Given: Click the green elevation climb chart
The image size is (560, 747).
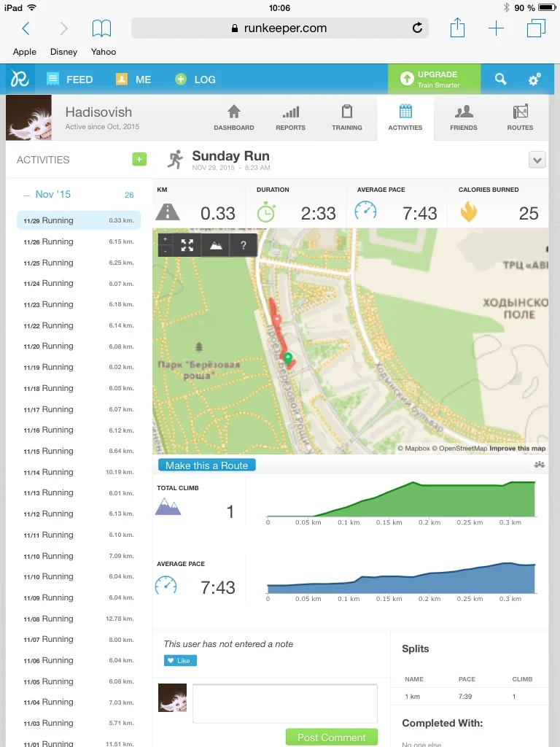Looking at the screenshot, I should pyautogui.click(x=402, y=499).
